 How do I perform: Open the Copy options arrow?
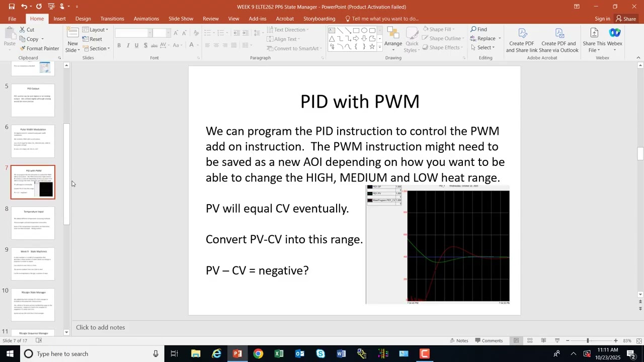42,39
